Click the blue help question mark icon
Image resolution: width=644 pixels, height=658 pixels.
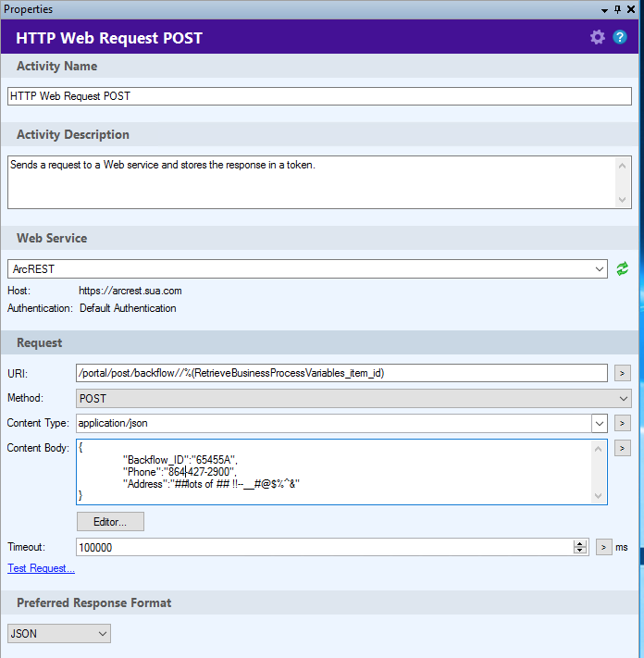(620, 38)
